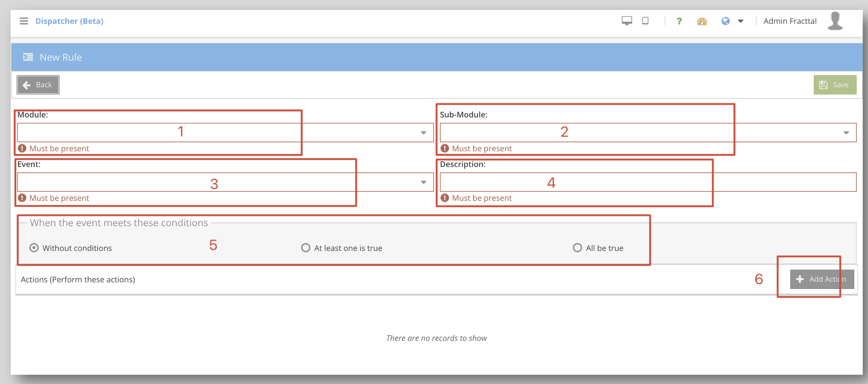Click into the Description text field
868x384 pixels.
click(x=647, y=182)
